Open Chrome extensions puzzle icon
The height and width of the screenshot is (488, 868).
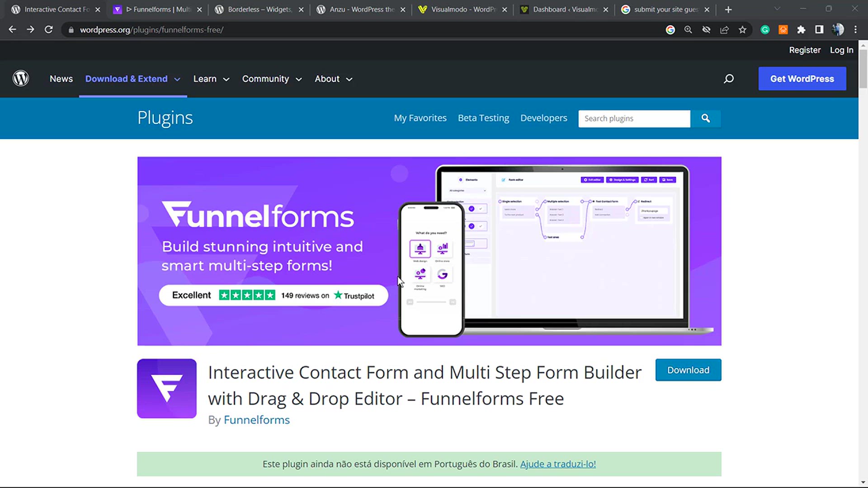coord(801,30)
